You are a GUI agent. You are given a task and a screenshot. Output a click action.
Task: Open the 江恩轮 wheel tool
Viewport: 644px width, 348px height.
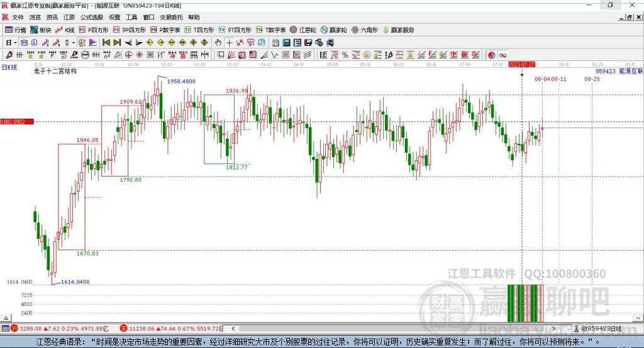(303, 30)
